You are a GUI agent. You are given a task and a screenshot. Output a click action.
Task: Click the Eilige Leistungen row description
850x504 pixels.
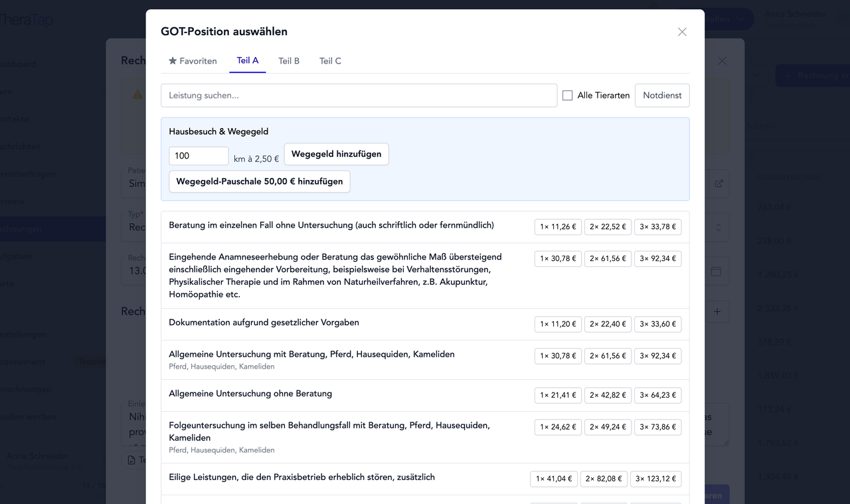coord(301,477)
